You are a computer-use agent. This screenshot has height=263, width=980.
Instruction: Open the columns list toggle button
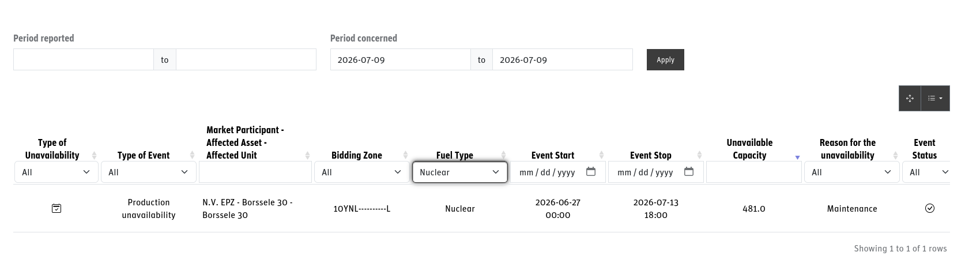coord(935,99)
